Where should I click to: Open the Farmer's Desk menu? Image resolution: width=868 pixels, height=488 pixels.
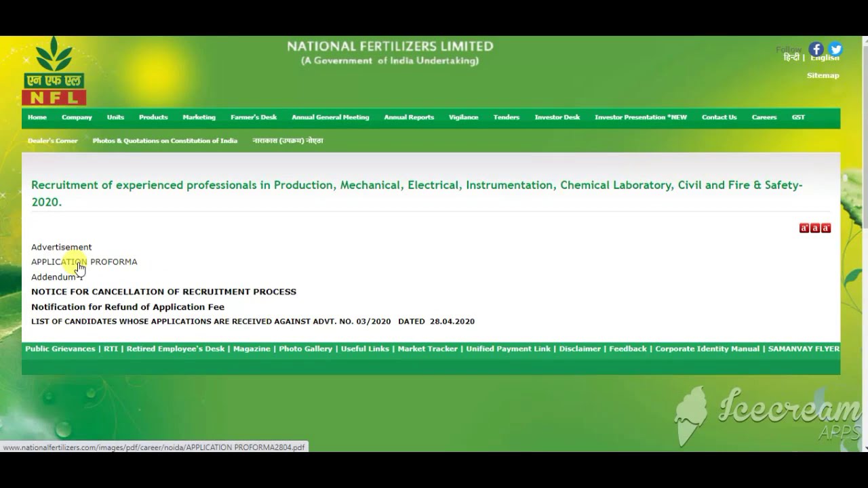tap(254, 117)
